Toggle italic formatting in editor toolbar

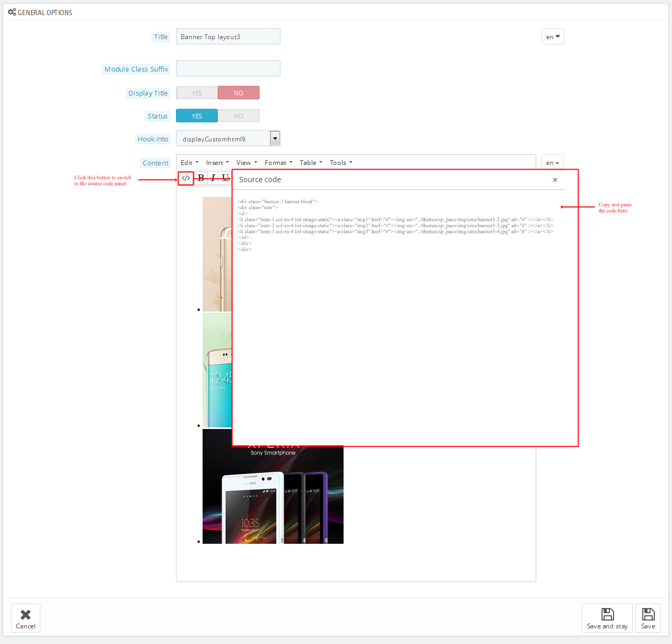(x=213, y=178)
